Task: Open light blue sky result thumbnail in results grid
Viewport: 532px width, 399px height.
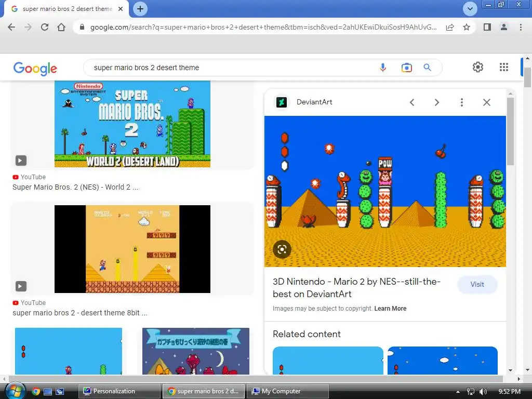Action: pos(69,351)
